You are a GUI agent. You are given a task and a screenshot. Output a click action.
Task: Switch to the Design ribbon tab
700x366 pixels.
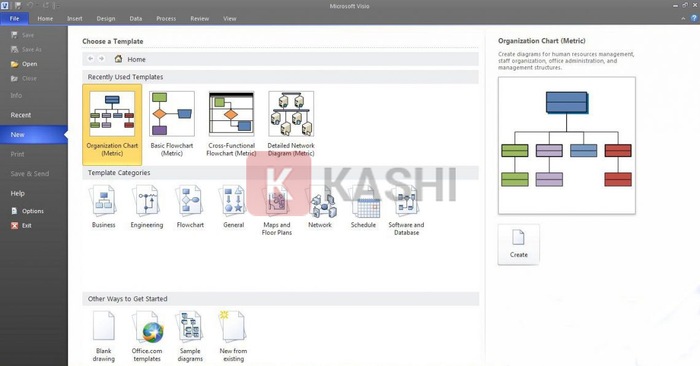(x=106, y=19)
